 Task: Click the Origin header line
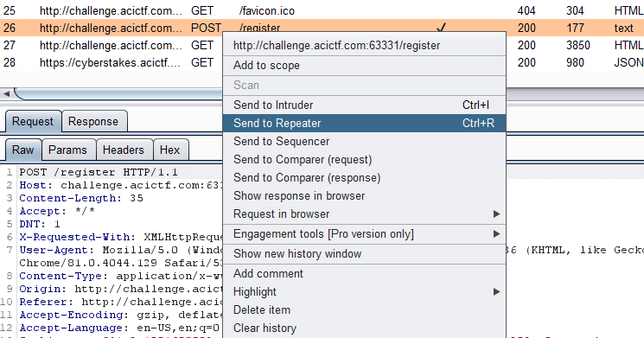[x=121, y=289]
